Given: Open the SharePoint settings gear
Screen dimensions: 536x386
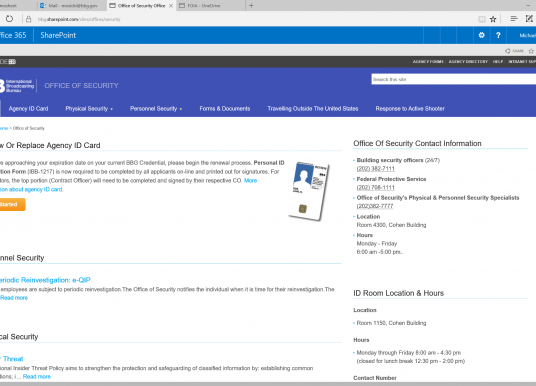Looking at the screenshot, I should tap(481, 35).
